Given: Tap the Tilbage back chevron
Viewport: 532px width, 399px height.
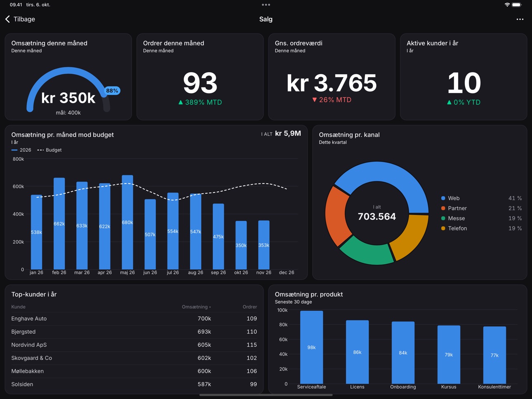Looking at the screenshot, I should tap(7, 19).
